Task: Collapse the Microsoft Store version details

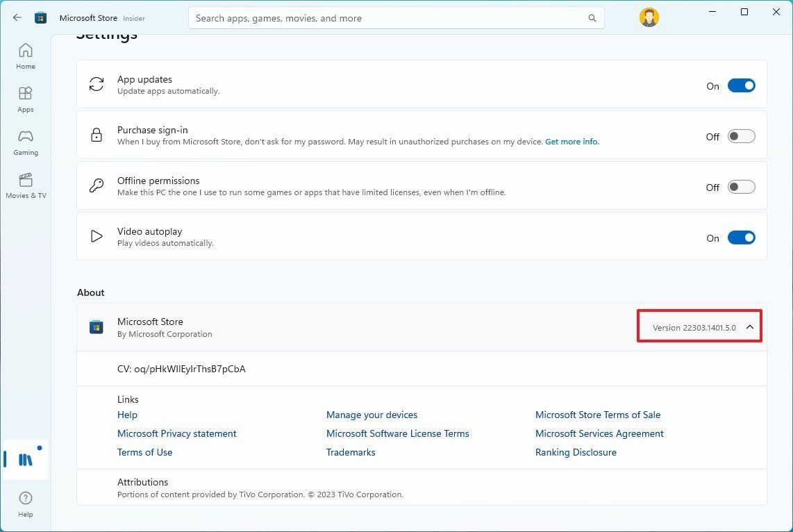Action: tap(750, 327)
